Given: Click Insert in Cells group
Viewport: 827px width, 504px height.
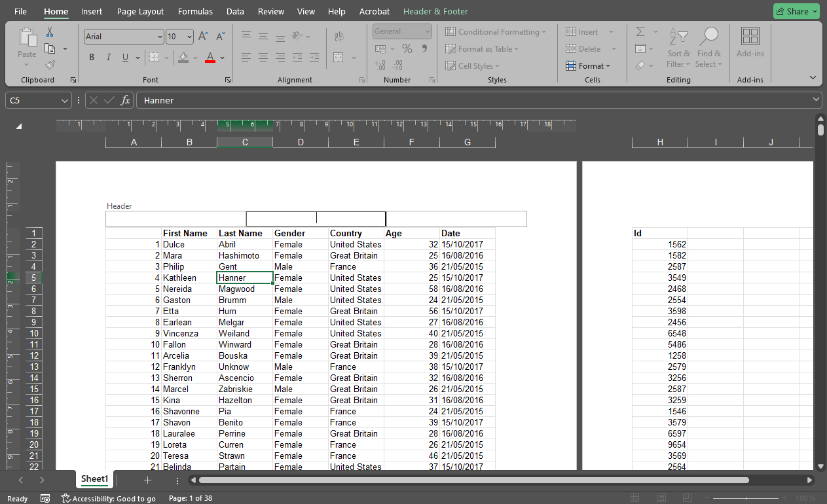Looking at the screenshot, I should point(583,32).
